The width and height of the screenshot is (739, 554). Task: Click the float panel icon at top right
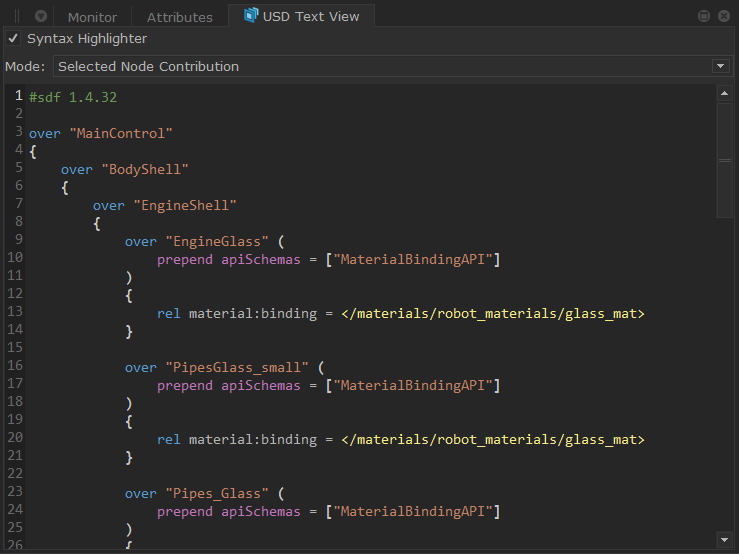pyautogui.click(x=704, y=16)
